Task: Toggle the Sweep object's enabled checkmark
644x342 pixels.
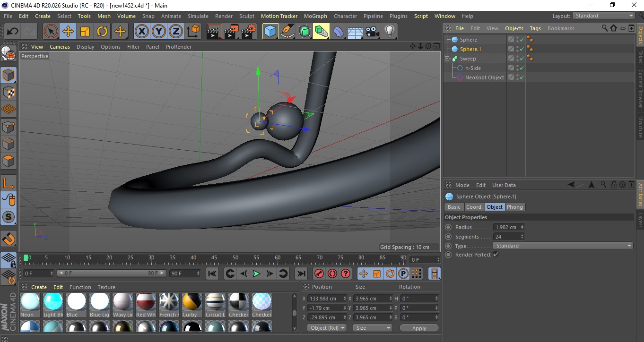Action: coord(522,59)
